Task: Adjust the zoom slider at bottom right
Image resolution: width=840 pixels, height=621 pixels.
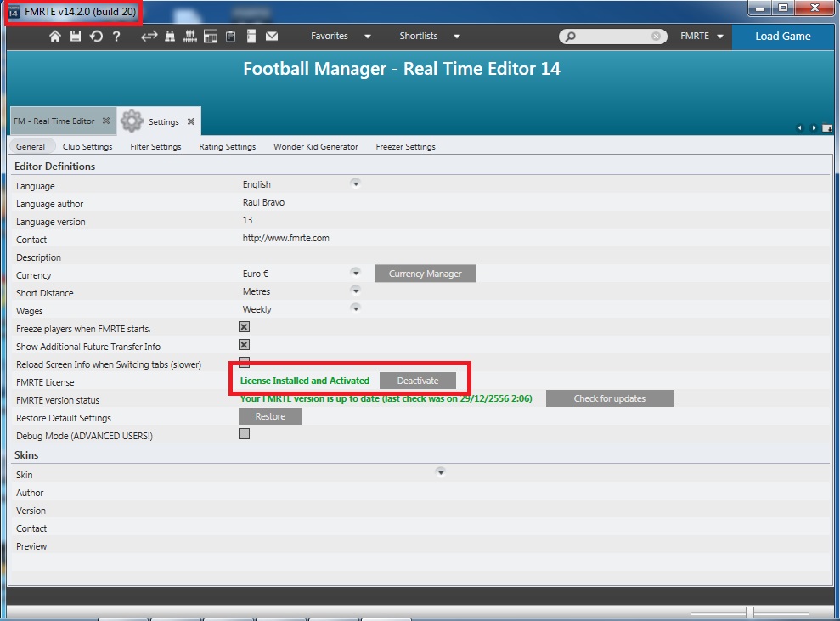Action: click(x=750, y=613)
